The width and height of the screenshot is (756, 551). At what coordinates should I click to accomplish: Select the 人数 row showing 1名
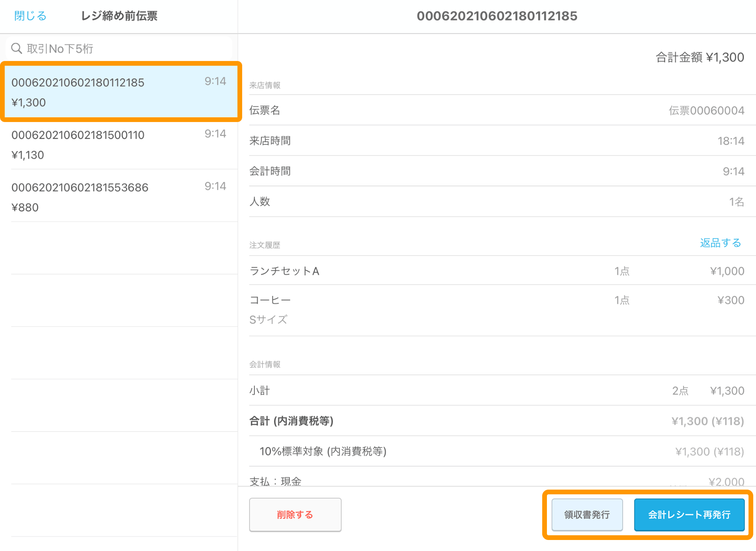[496, 202]
